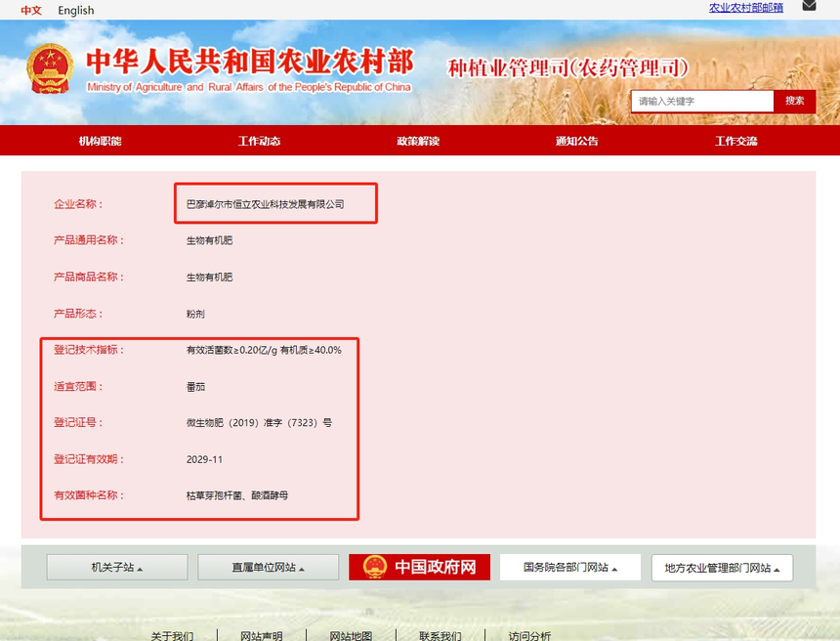Click the 企业名称 label
Image resolution: width=840 pixels, height=641 pixels.
78,204
